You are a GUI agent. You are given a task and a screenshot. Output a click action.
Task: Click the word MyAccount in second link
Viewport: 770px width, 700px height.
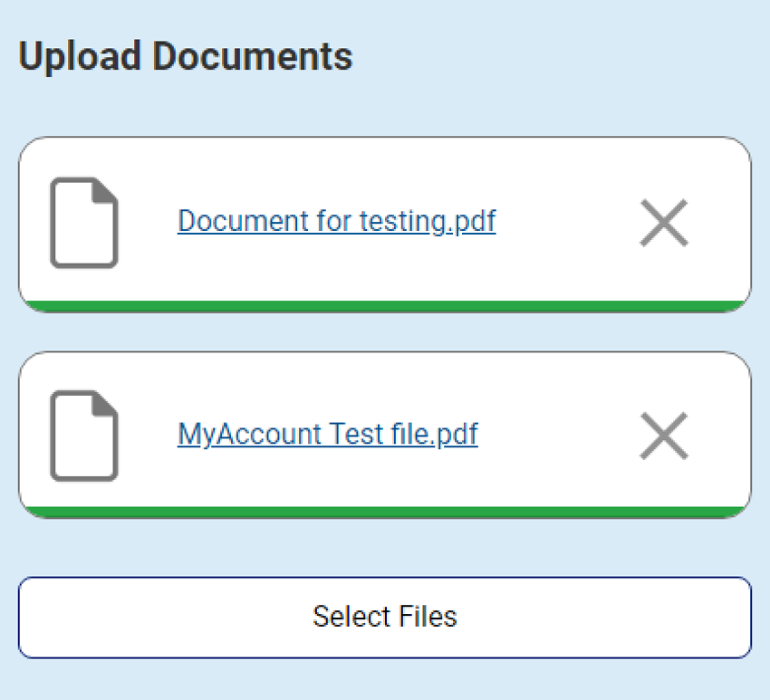pyautogui.click(x=249, y=435)
